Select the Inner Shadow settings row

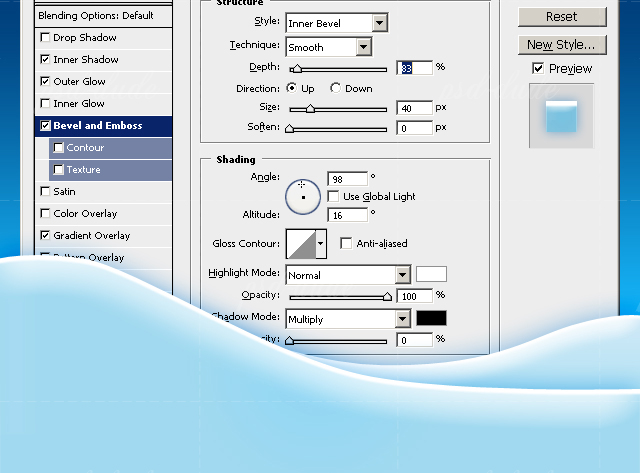pyautogui.click(x=103, y=60)
